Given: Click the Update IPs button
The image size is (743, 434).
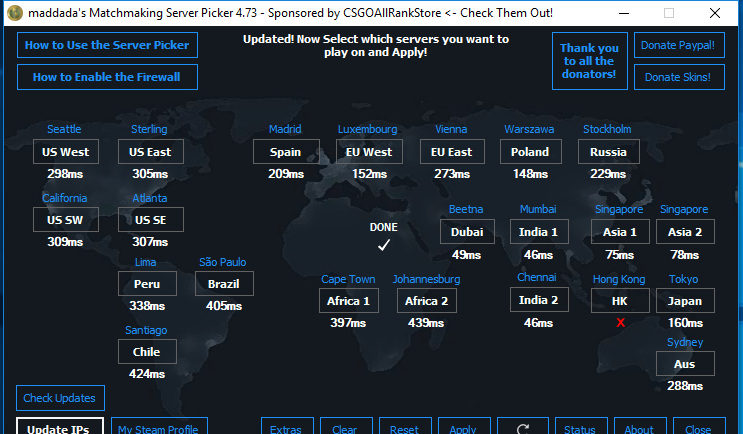Looking at the screenshot, I should 58,427.
